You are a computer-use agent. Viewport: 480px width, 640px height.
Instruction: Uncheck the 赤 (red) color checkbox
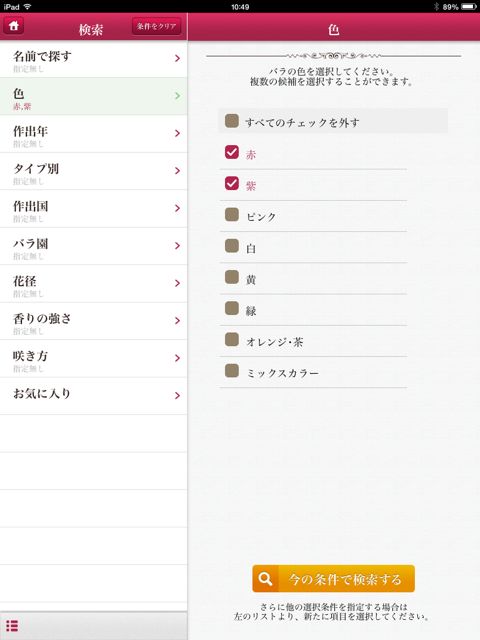[x=232, y=152]
